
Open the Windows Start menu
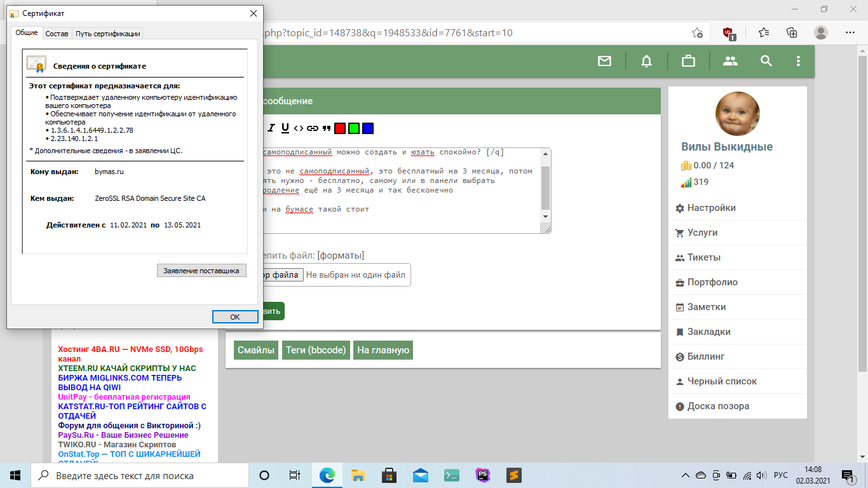(15, 475)
